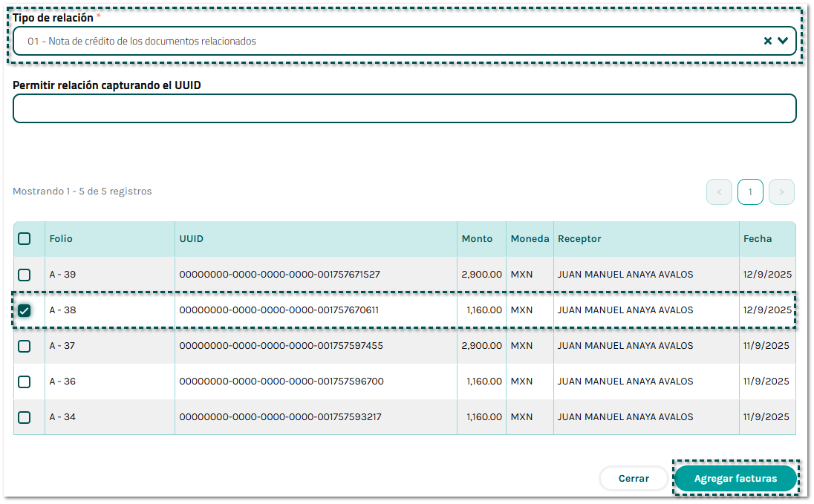Image resolution: width=814 pixels, height=504 pixels.
Task: Click the Folio column header
Action: point(61,239)
